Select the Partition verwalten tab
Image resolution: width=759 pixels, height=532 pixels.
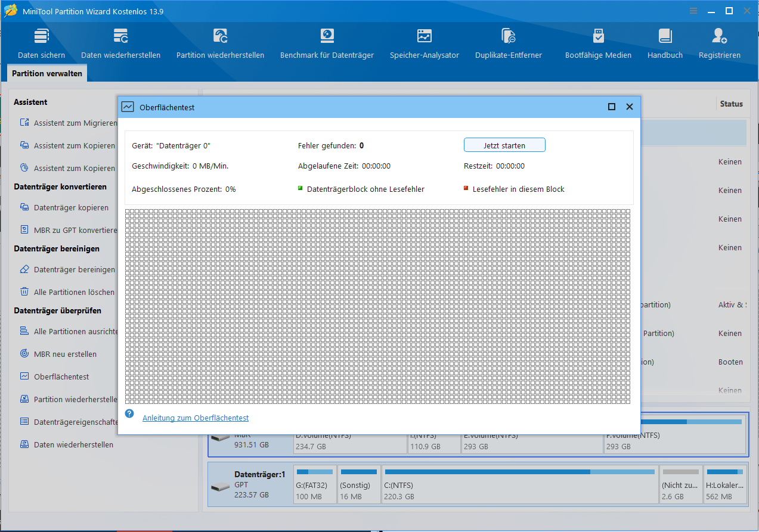47,74
